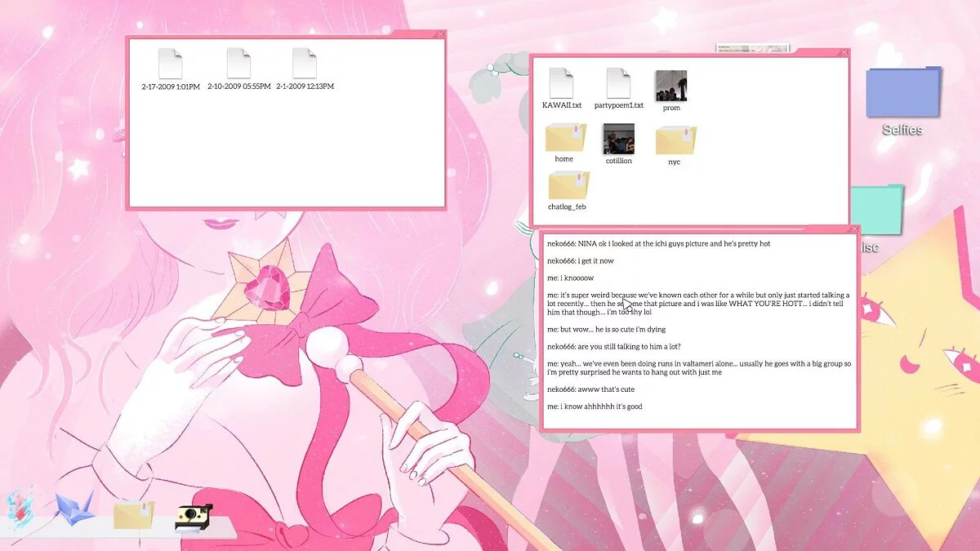
Task: Close the chat log dates window
Action: click(x=441, y=34)
